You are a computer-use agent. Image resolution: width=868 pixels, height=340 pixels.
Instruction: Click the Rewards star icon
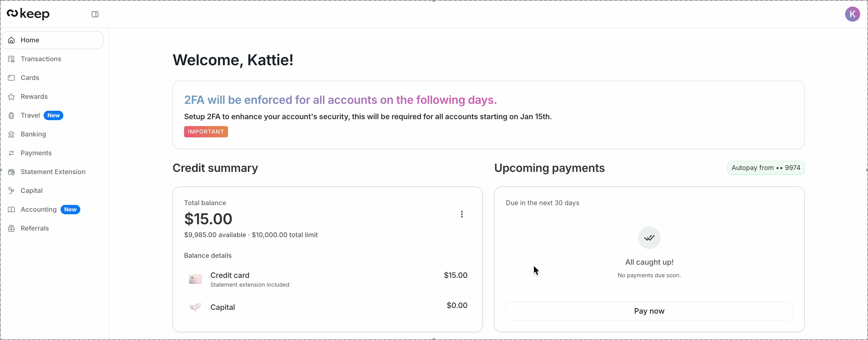(x=12, y=97)
